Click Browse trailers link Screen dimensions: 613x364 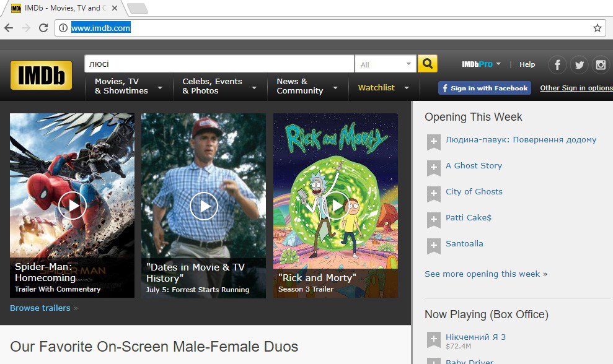(40, 308)
